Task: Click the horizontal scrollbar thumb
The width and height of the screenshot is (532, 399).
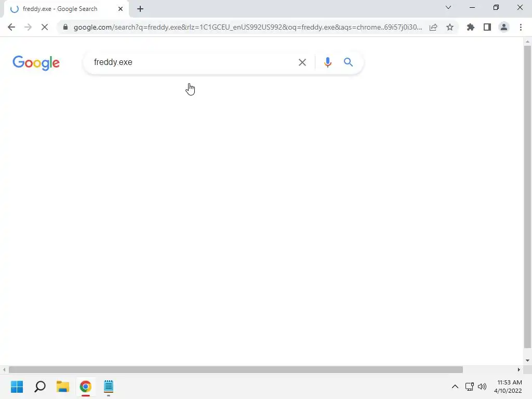Action: [x=236, y=369]
